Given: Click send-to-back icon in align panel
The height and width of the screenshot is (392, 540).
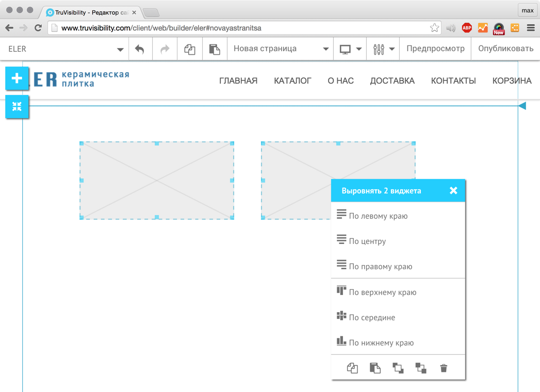Looking at the screenshot, I should coord(421,368).
